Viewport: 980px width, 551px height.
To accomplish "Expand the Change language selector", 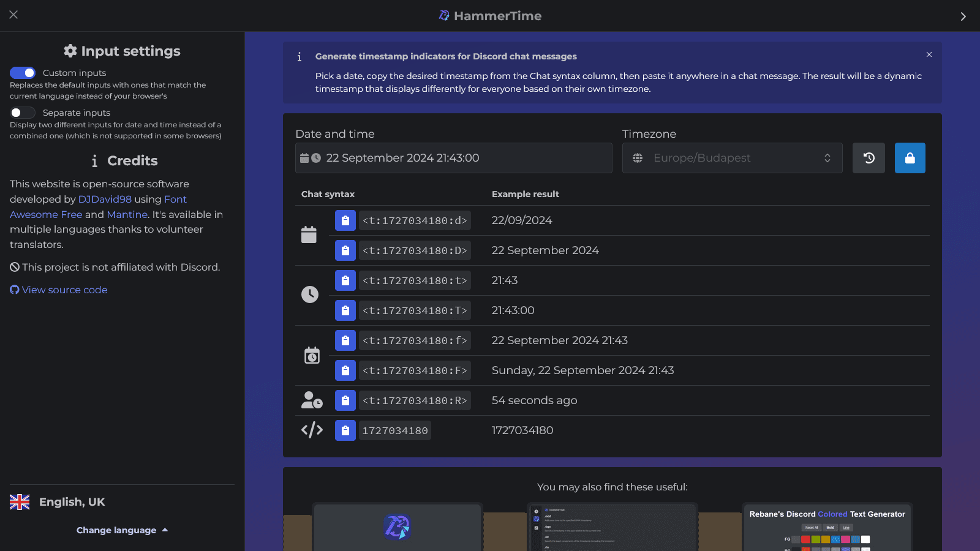I will pos(122,530).
